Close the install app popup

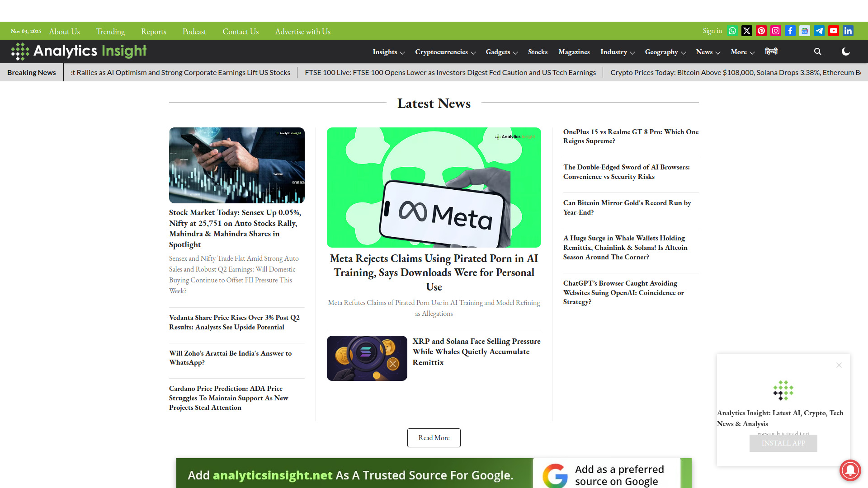click(839, 365)
